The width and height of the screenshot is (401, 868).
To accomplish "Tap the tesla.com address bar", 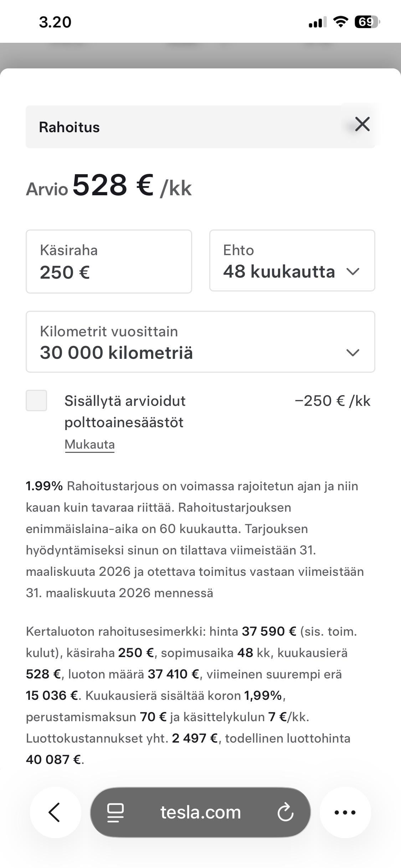I will tap(200, 812).
